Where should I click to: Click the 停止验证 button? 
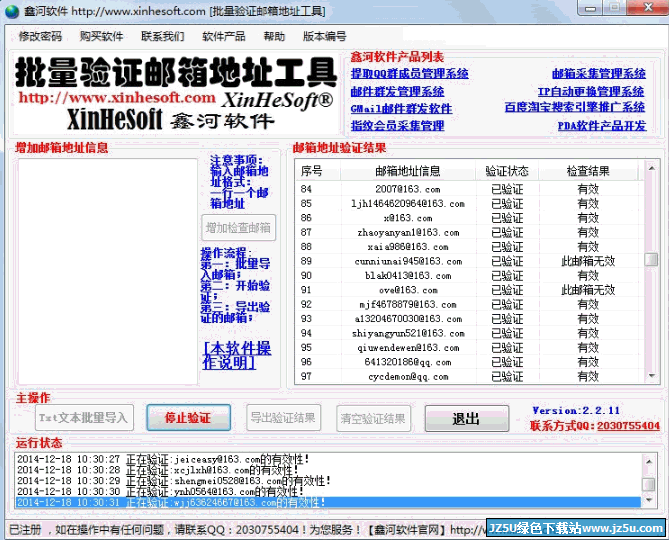point(188,418)
